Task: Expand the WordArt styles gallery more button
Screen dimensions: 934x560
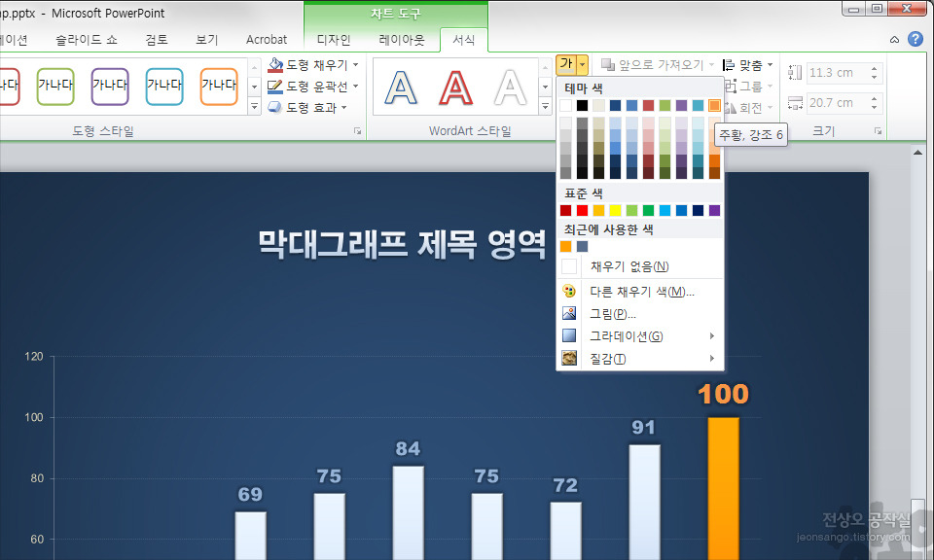Action: (545, 107)
